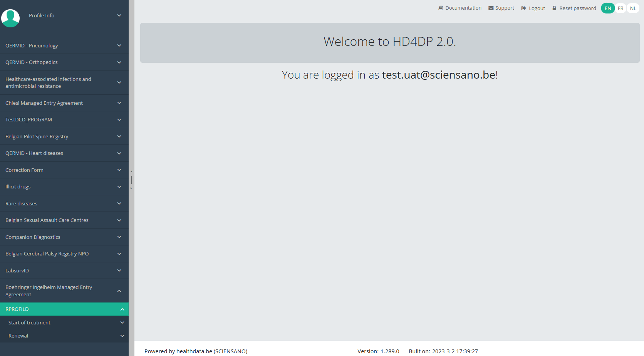Expand the Renewal submenu
The width and height of the screenshot is (644, 356).
point(122,336)
